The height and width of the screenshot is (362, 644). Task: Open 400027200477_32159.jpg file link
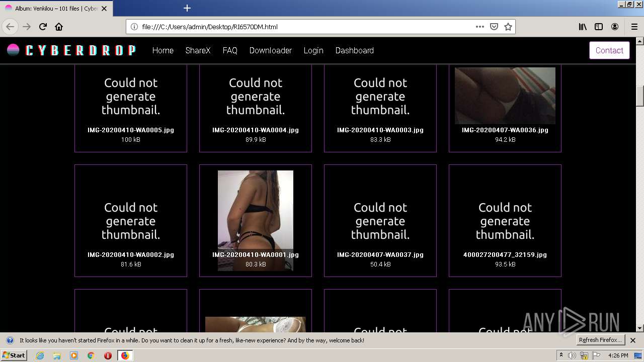pos(505,254)
